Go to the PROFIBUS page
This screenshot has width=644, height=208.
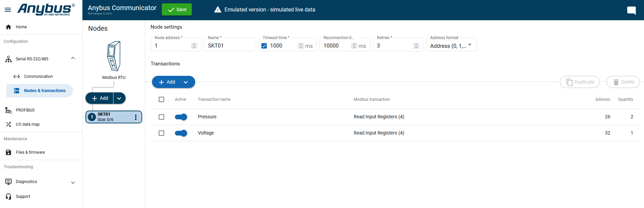pyautogui.click(x=25, y=110)
